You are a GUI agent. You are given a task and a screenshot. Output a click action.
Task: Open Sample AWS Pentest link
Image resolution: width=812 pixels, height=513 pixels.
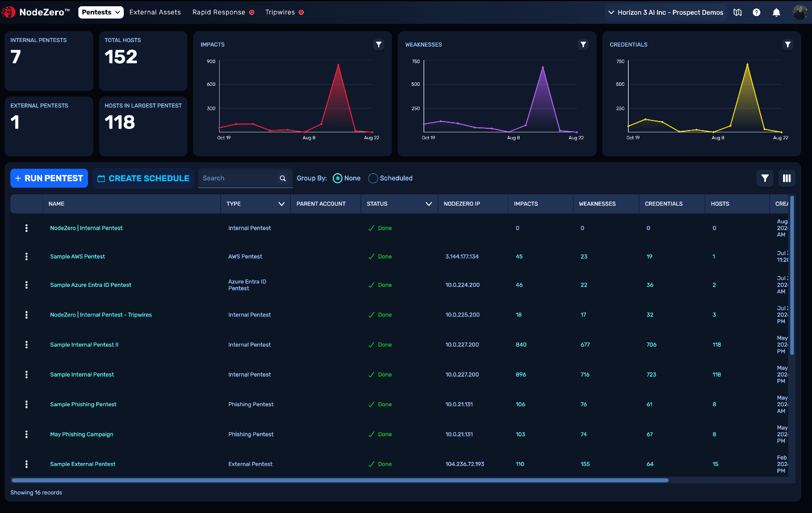coord(77,256)
